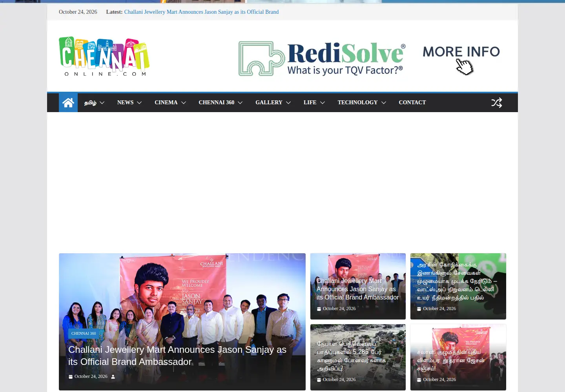Go to the Home icon in navbar
The height and width of the screenshot is (392, 565).
coord(68,103)
